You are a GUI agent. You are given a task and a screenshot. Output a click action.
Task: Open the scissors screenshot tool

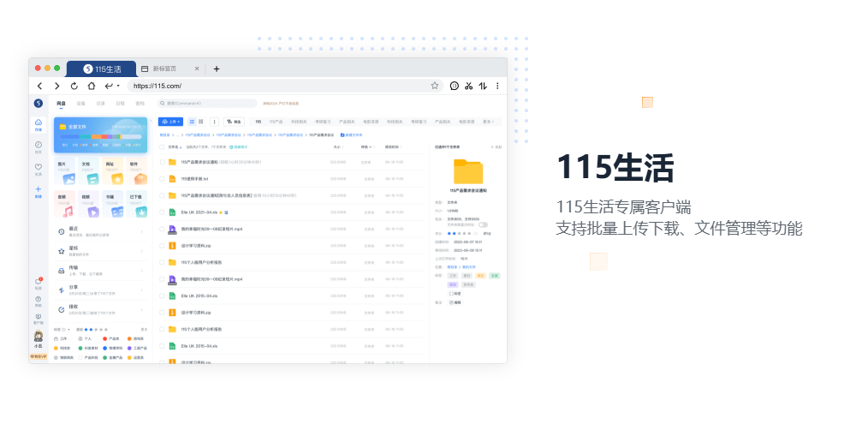pyautogui.click(x=469, y=86)
